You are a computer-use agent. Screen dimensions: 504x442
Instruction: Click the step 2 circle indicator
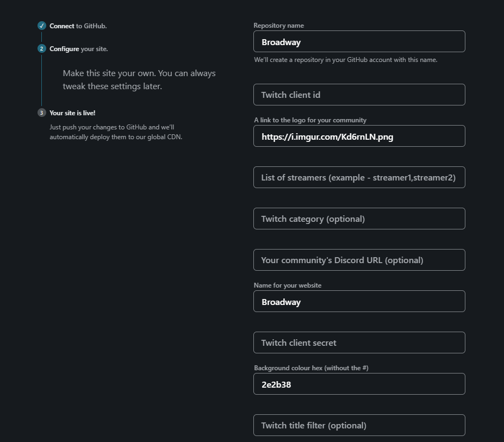[42, 49]
